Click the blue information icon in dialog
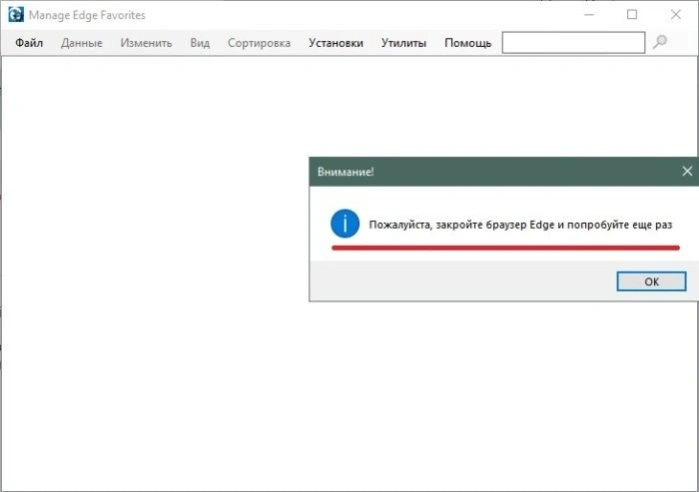 345,224
